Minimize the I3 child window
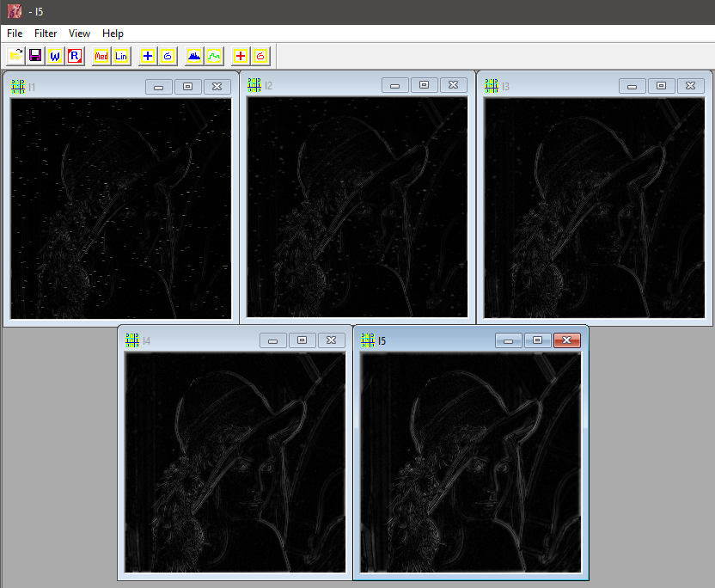Viewport: 715px width, 588px height. click(632, 86)
